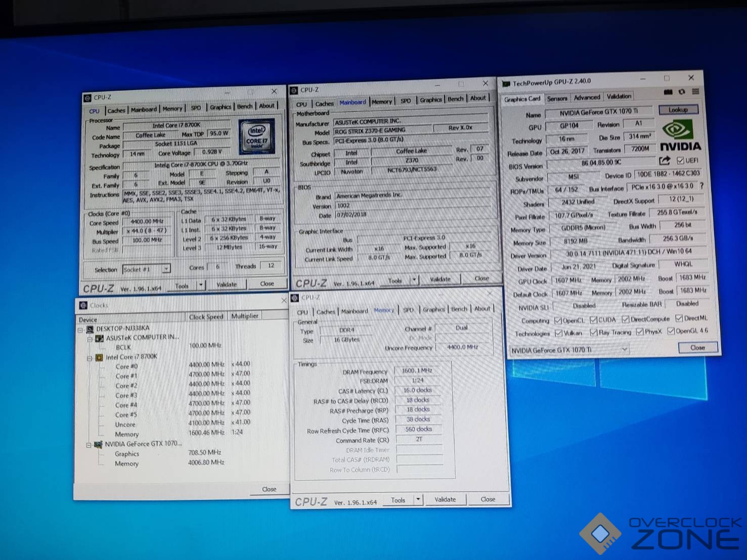Collapse the Intel Core i7 8700K tree node

pyautogui.click(x=90, y=358)
